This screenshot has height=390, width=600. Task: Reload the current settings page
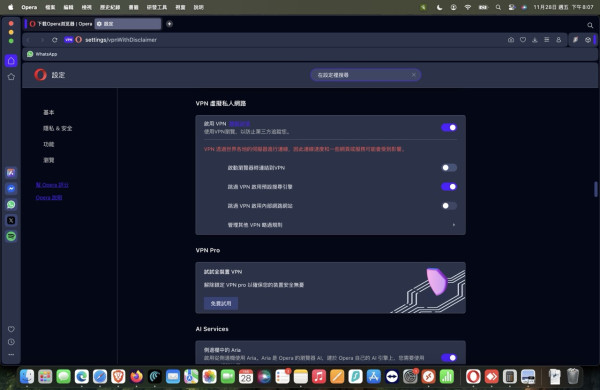(55, 40)
